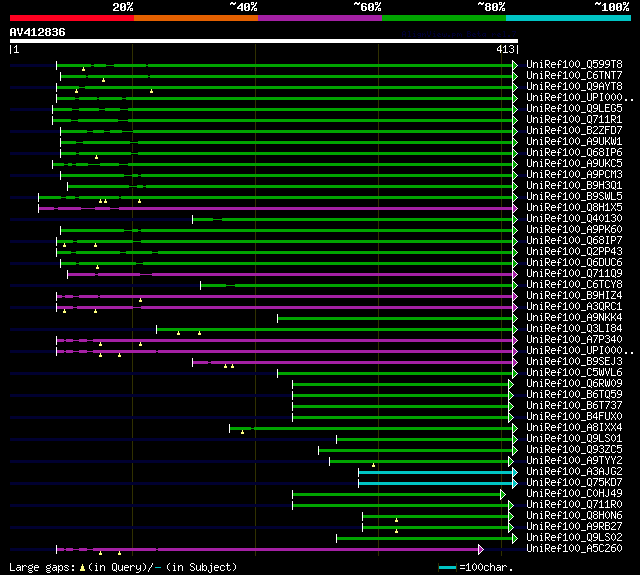The height and width of the screenshot is (575, 640).
Task: Click the cyan arrowhead ending the A3AJG2 alignment
Action: (x=515, y=473)
